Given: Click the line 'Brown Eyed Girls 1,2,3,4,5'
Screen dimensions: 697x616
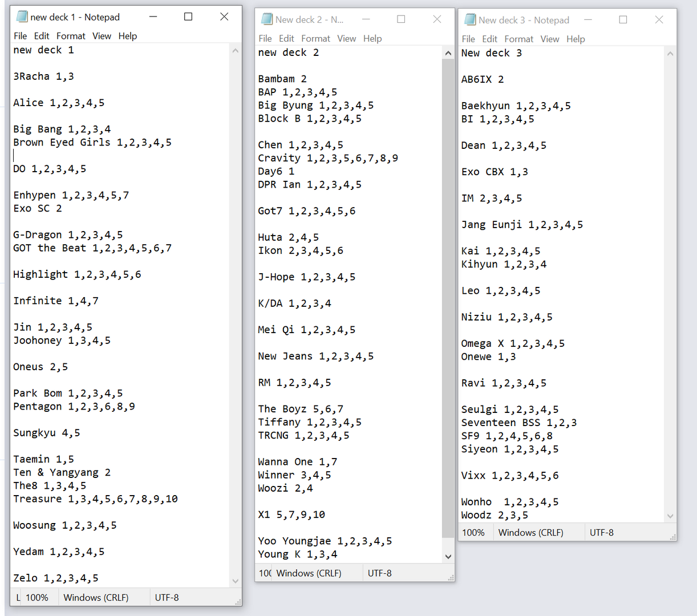Looking at the screenshot, I should tap(92, 143).
